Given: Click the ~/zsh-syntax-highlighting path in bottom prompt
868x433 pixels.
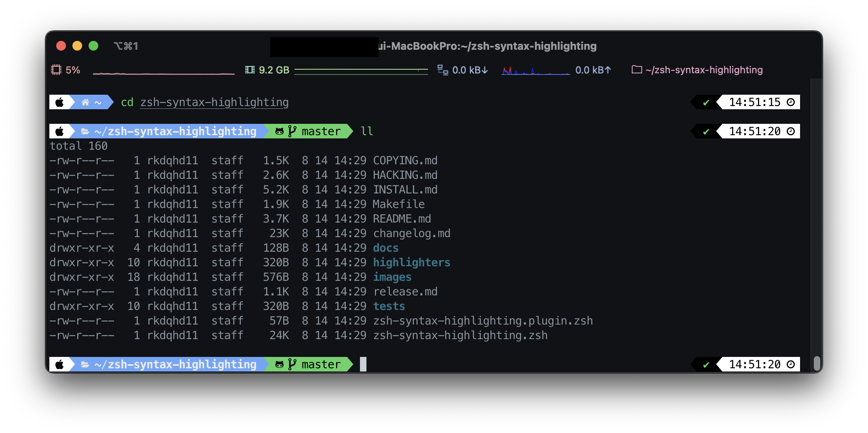Looking at the screenshot, I should pyautogui.click(x=176, y=365).
